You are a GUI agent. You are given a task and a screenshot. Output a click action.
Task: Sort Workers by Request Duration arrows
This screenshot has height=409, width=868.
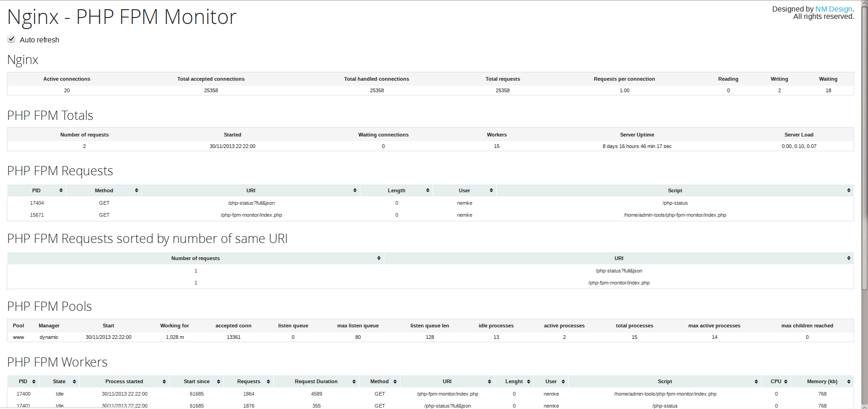coord(354,381)
